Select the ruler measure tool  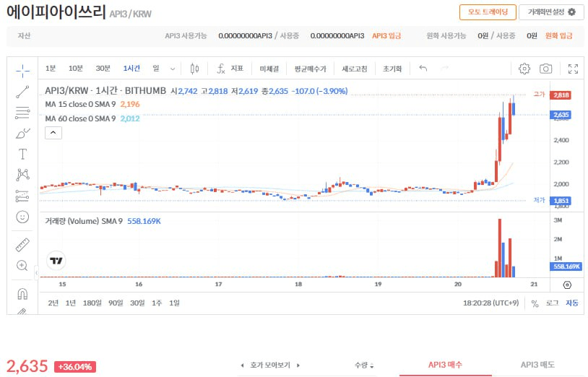[x=22, y=245]
